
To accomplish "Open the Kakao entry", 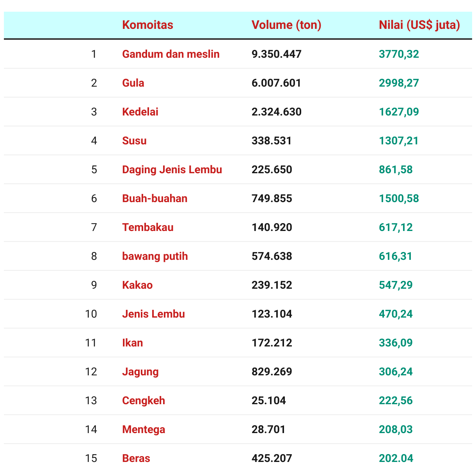I will [x=137, y=285].
